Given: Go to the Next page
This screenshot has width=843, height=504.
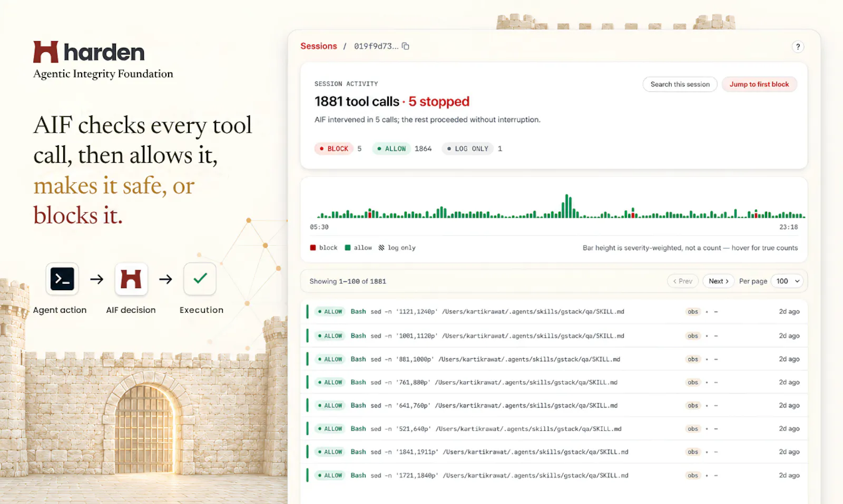Looking at the screenshot, I should (719, 281).
